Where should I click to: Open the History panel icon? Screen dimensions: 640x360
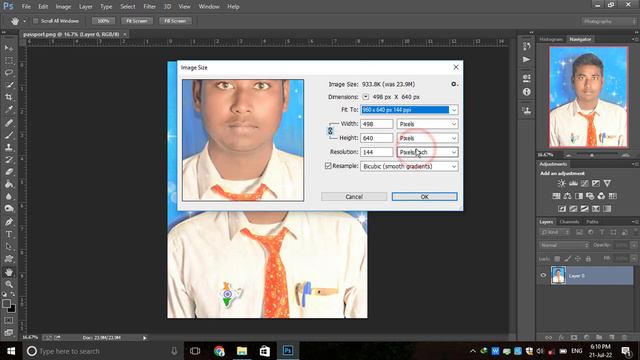[527, 47]
